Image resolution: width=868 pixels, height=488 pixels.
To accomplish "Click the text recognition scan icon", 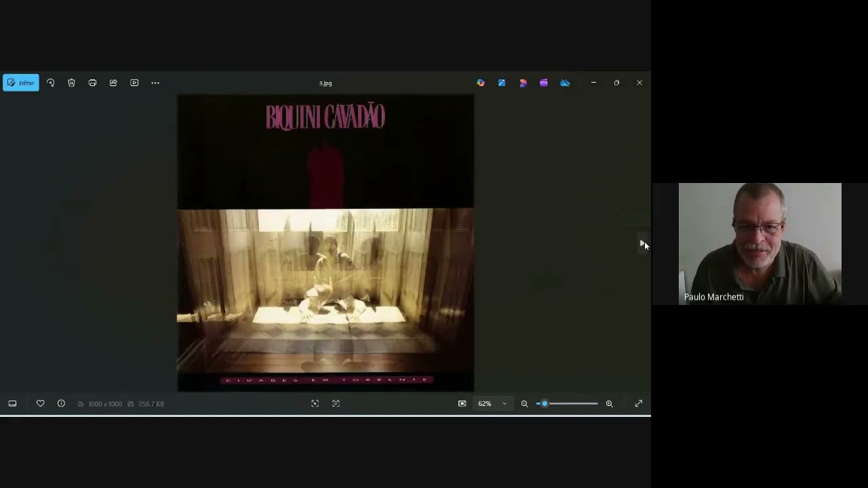I will coord(336,403).
